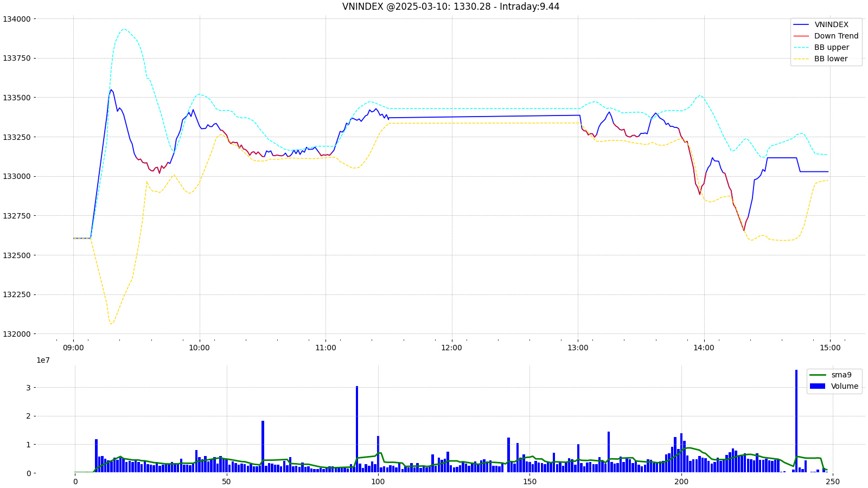
Task: Click the tall volume spike bar near 93
Action: pyautogui.click(x=357, y=429)
